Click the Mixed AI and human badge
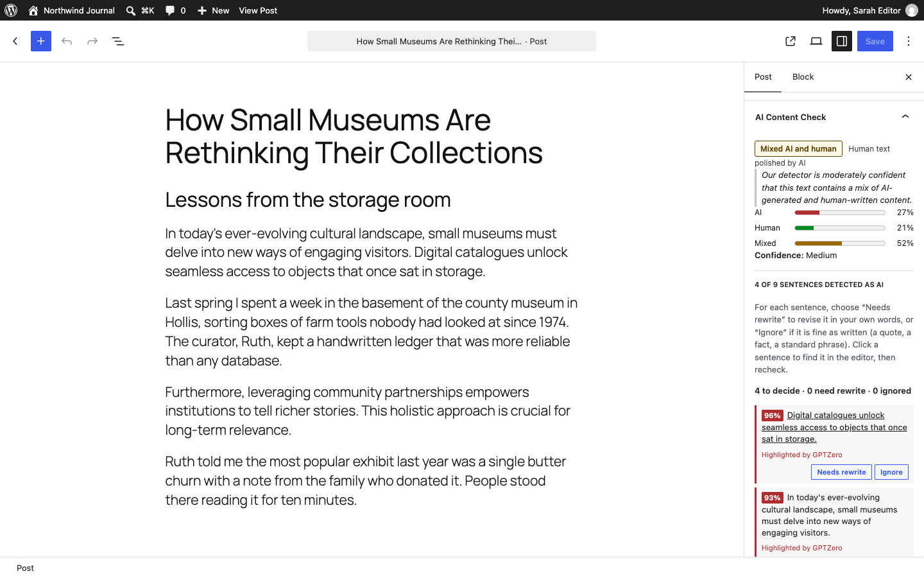Image resolution: width=924 pixels, height=578 pixels. pos(798,149)
